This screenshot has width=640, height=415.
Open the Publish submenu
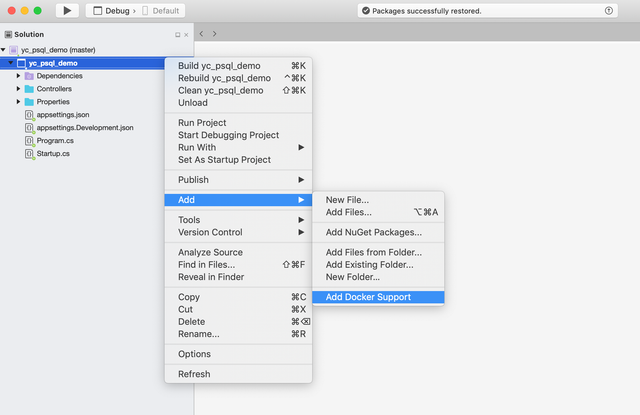coord(238,180)
